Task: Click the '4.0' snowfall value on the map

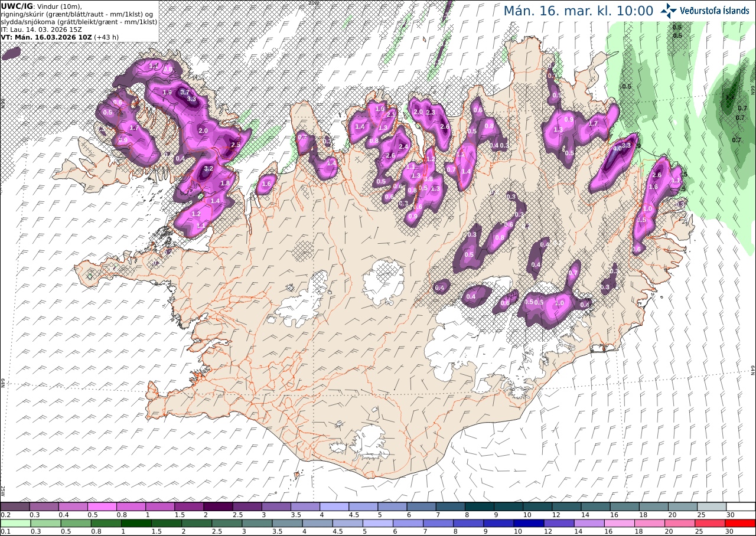Action: point(617,148)
